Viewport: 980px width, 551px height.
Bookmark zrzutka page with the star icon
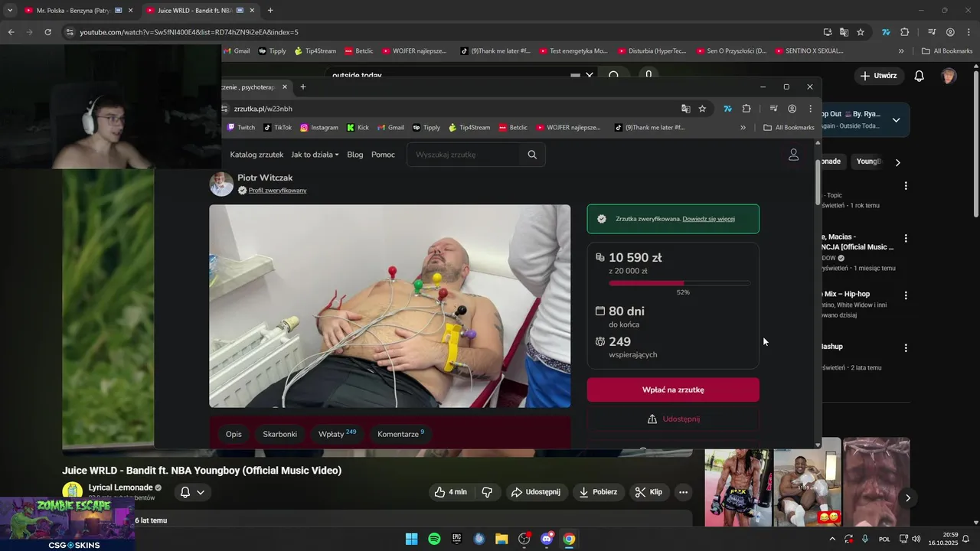(x=702, y=109)
